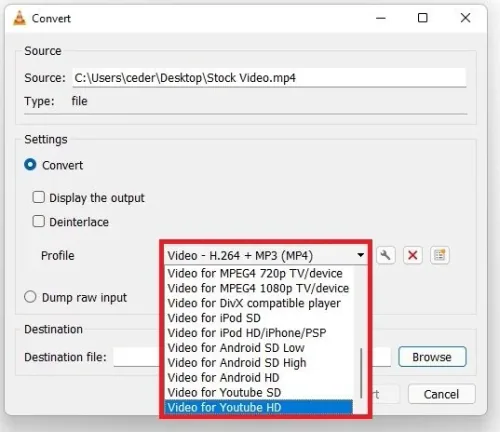This screenshot has width=500, height=432.
Task: Choose Video for iPod SD profile
Action: 259,318
